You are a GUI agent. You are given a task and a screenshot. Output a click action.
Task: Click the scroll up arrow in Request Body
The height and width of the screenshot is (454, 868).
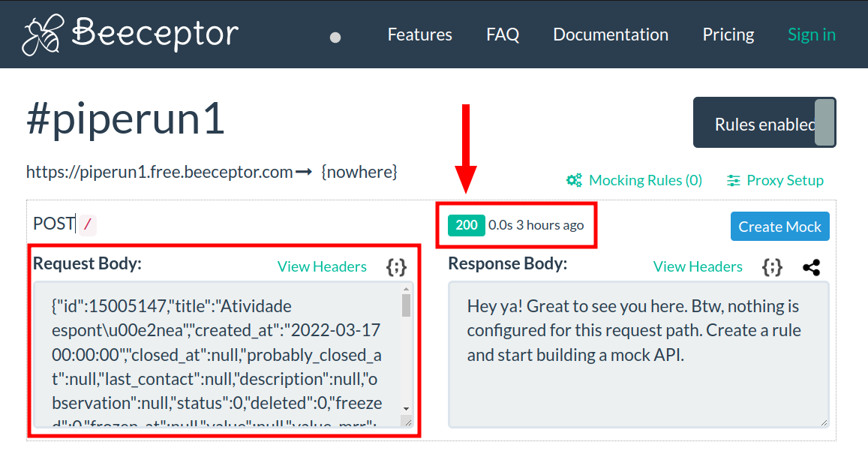[x=406, y=289]
